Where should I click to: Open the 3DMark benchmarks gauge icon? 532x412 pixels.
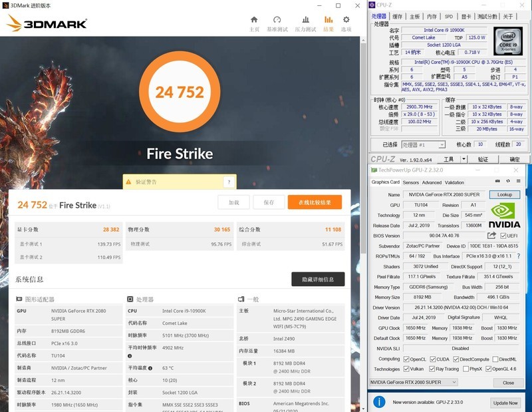[277, 20]
